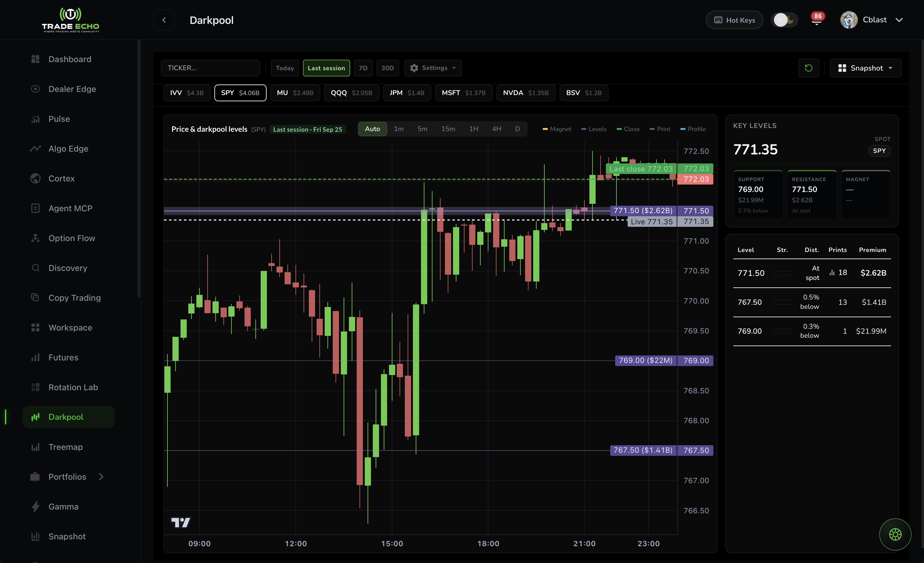Open the Treemap chart icon
This screenshot has height=563, width=924.
pos(35,447)
